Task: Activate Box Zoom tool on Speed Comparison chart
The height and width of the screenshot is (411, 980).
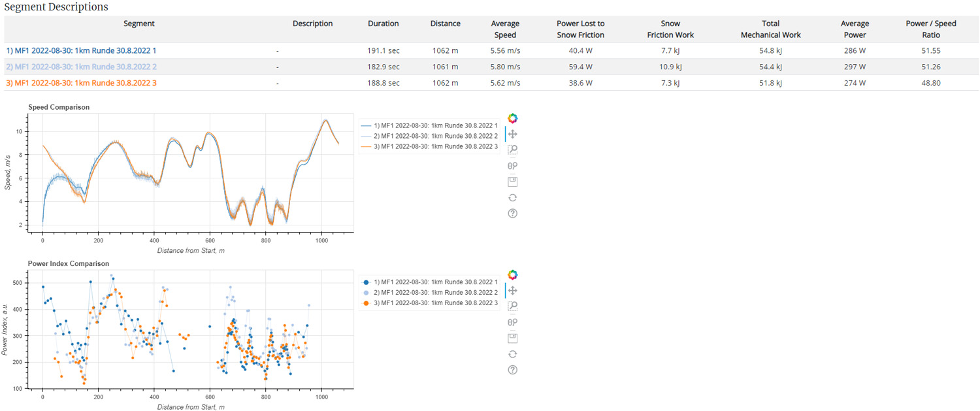Action: [x=513, y=150]
